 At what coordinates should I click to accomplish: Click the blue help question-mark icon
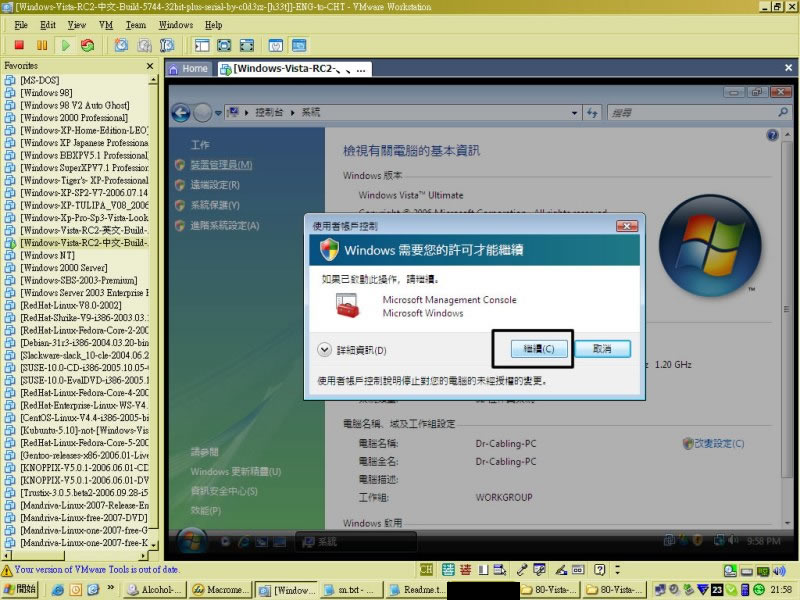point(772,135)
